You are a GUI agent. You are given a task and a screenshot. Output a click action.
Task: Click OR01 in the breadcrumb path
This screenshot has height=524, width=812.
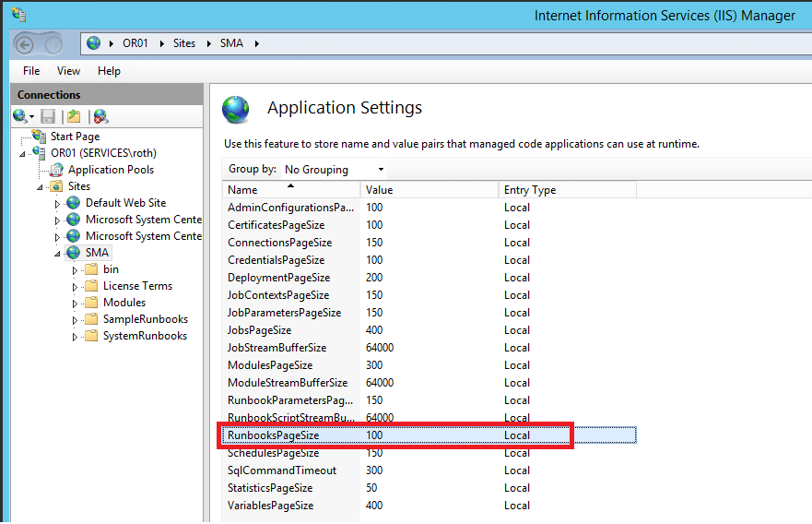(135, 43)
